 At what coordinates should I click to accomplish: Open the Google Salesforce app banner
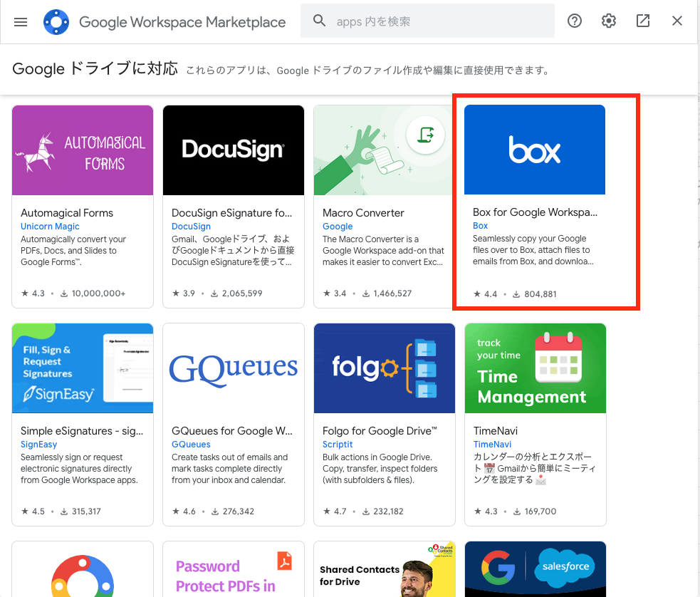click(x=536, y=569)
